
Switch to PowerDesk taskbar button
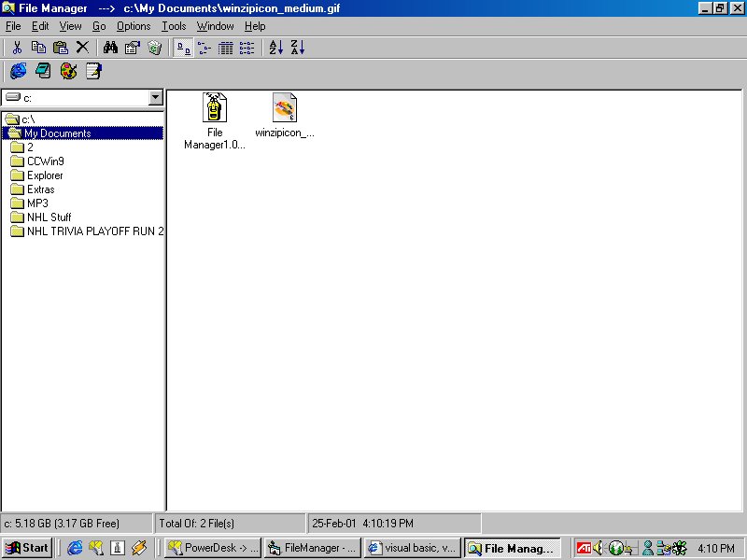pyautogui.click(x=213, y=548)
